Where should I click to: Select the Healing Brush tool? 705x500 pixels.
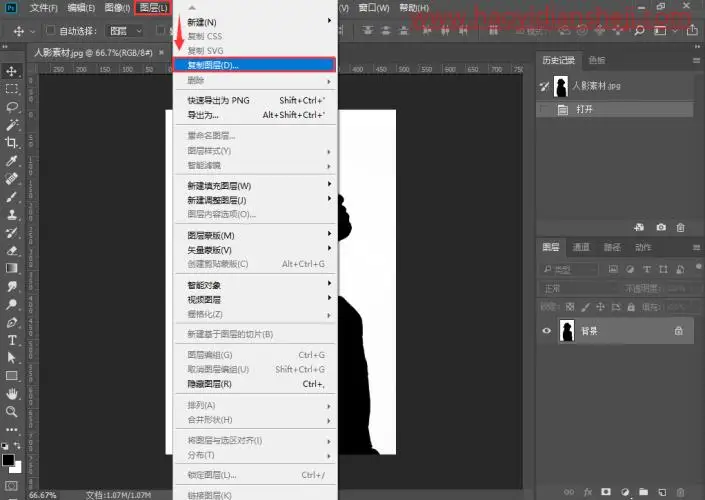click(x=12, y=179)
